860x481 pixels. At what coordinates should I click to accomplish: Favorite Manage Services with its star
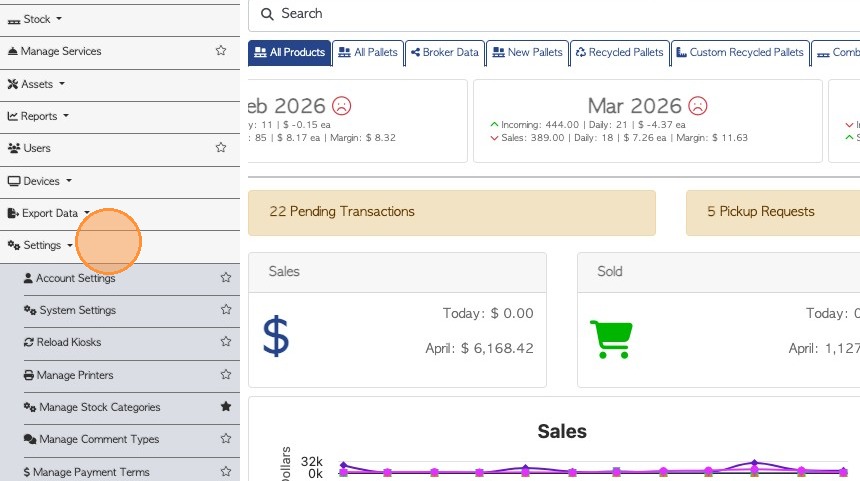point(221,51)
